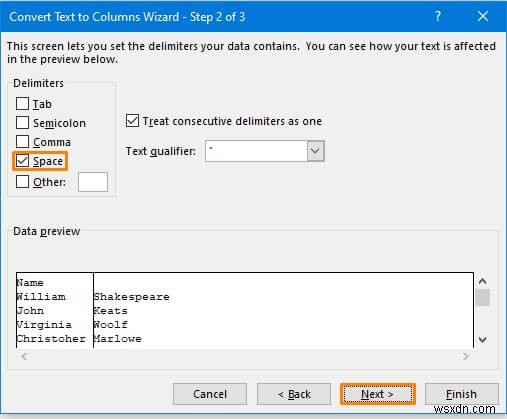Screen dimensions: 507x419
Task: Uncheck the Space delimiter checkbox
Action: point(22,161)
